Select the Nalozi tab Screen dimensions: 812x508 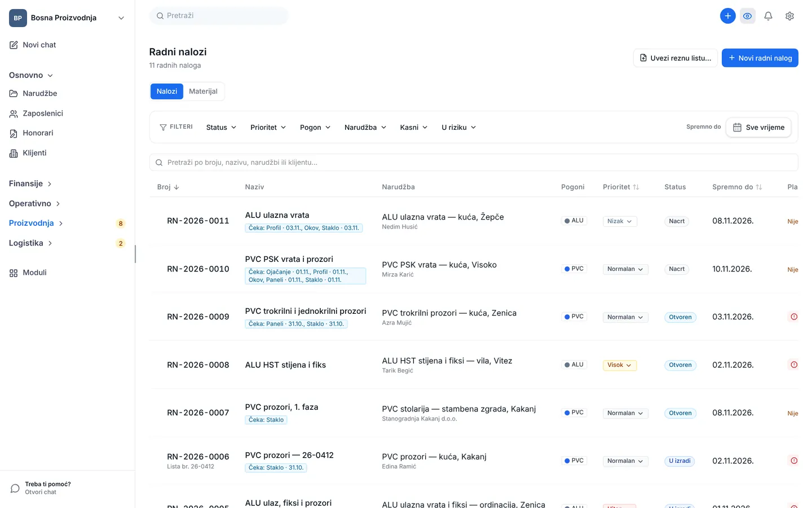pos(167,91)
